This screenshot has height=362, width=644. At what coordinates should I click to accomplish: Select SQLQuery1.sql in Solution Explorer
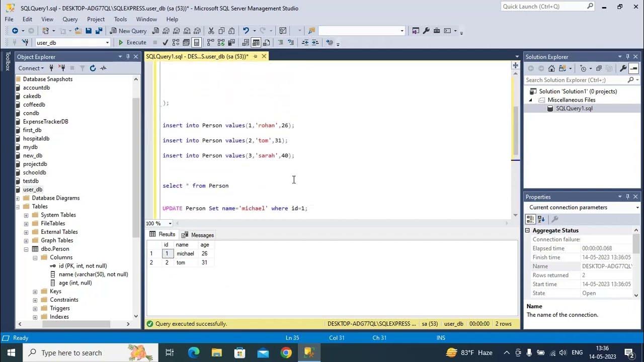click(574, 108)
